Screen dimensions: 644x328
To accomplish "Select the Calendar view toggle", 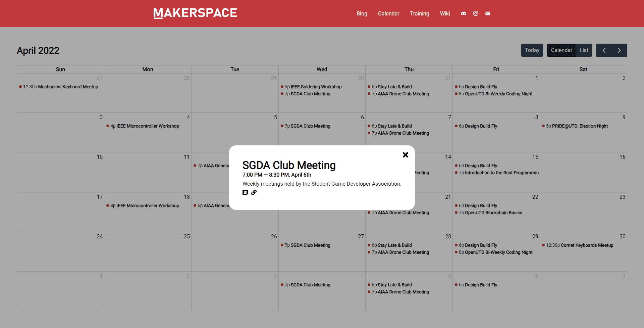I will tap(561, 50).
